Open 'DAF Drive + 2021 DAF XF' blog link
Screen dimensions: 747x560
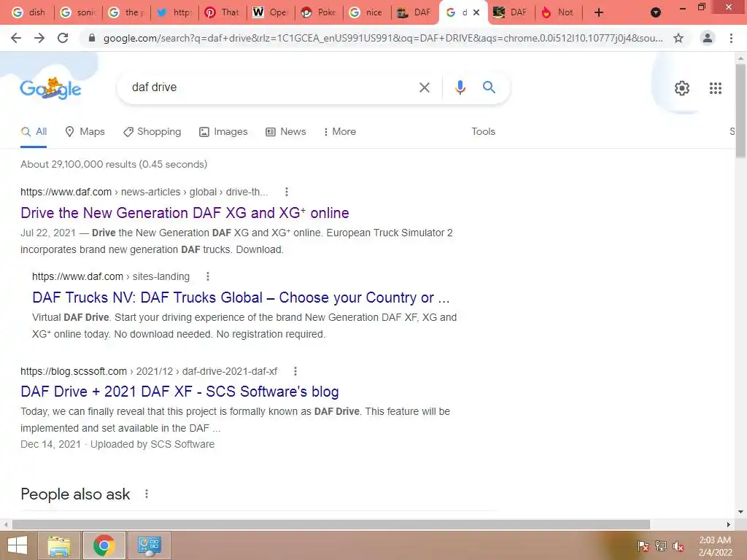tap(179, 392)
